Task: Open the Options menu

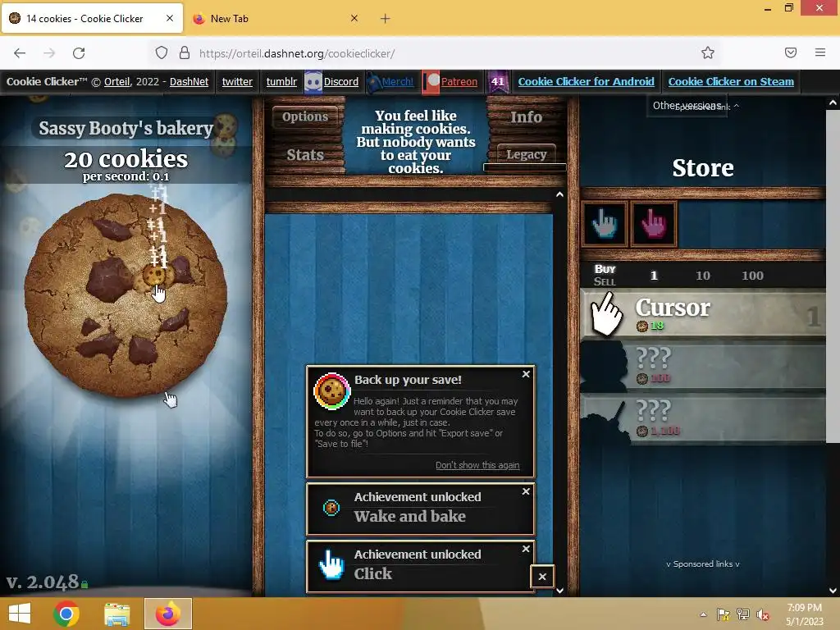Action: pos(305,116)
